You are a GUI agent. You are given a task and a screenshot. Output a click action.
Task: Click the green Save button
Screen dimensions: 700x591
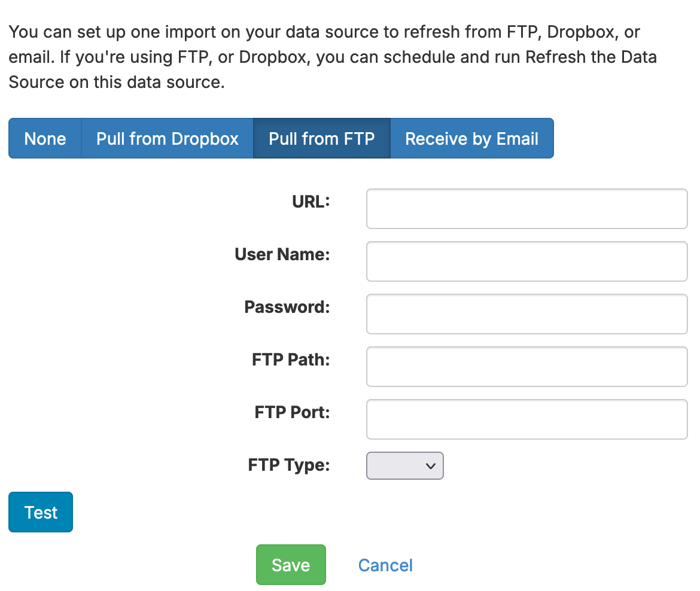[x=291, y=565]
